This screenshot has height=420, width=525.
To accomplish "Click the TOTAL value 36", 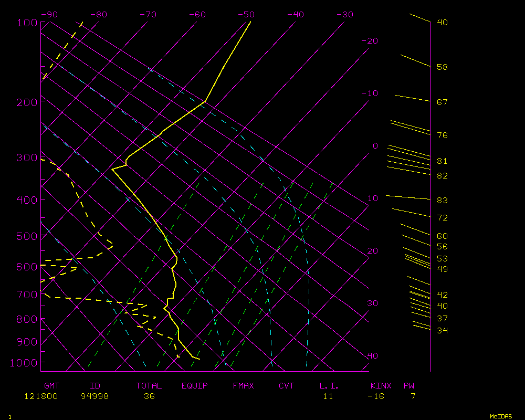I will click(x=149, y=396).
